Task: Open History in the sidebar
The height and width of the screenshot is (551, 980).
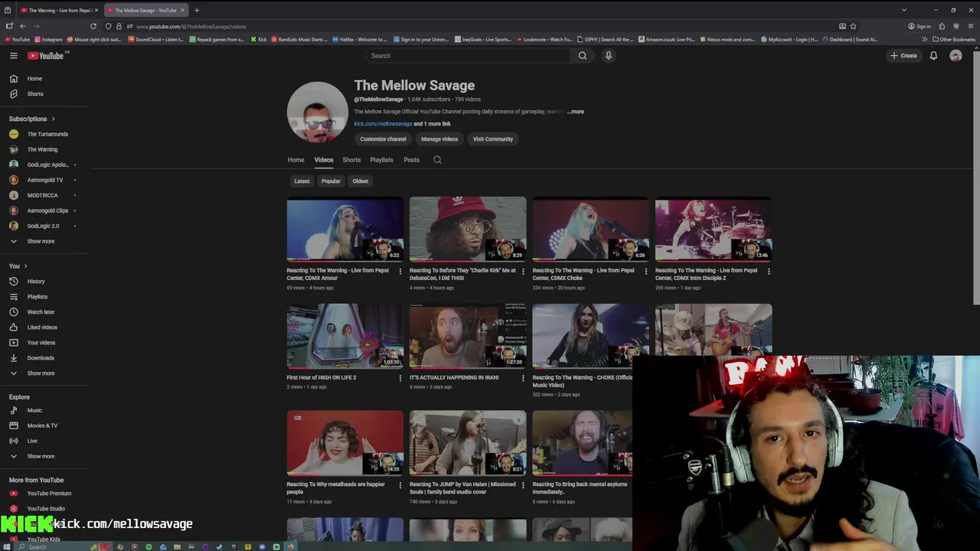Action: 36,281
